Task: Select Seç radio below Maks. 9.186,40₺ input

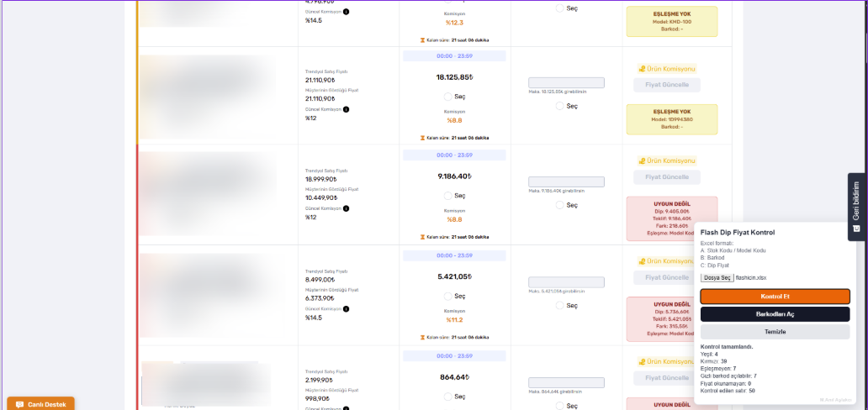Action: (559, 205)
